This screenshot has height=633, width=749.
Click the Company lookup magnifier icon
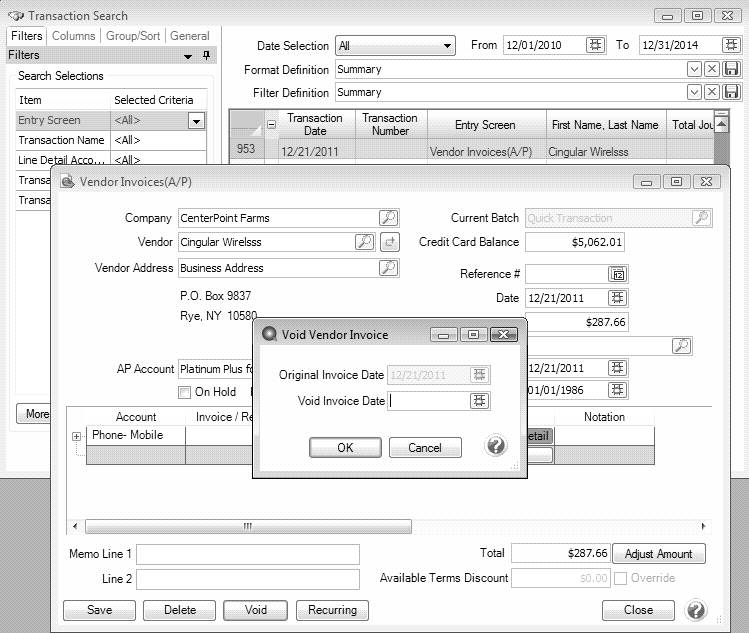pyautogui.click(x=388, y=218)
